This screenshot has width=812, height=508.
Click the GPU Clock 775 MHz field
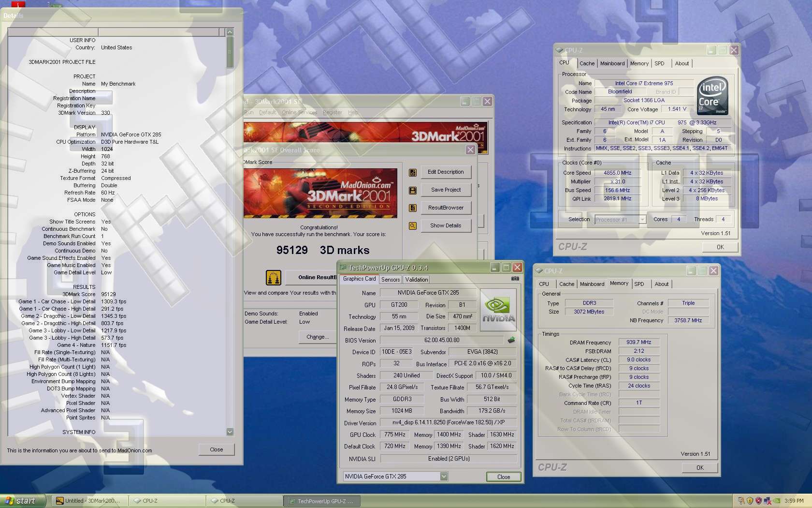[x=395, y=435]
